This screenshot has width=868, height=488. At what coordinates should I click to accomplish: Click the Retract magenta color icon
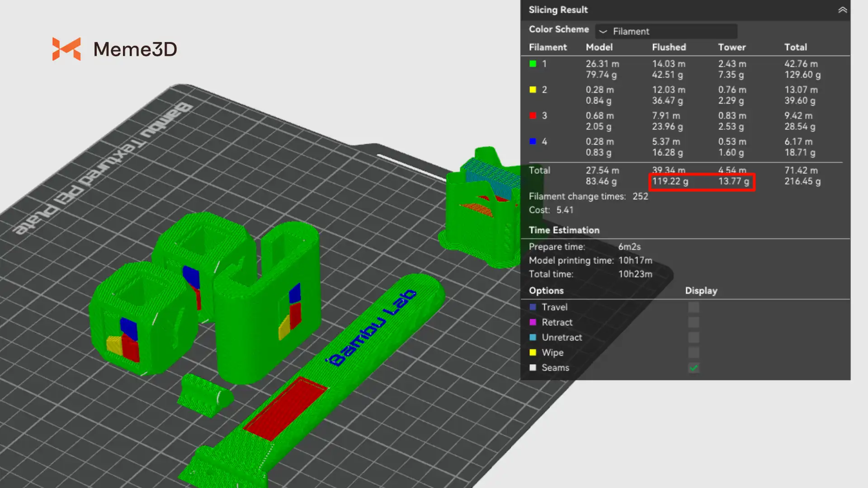coord(533,322)
